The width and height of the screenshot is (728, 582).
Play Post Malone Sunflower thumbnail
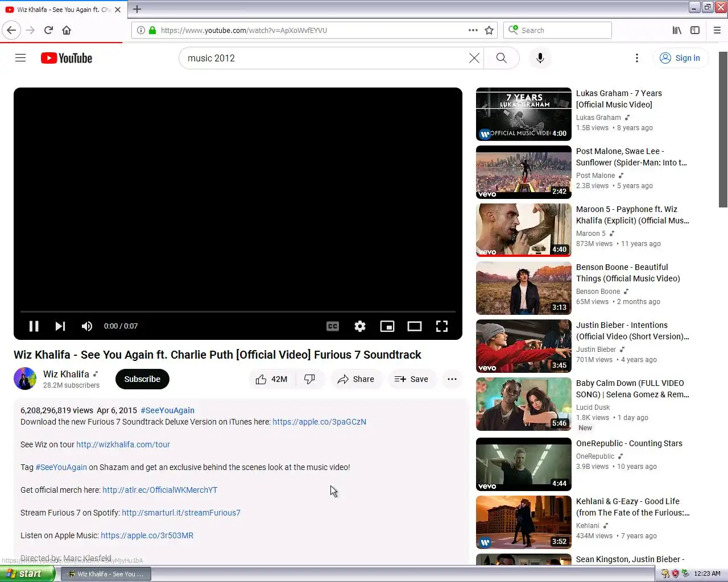tap(524, 172)
